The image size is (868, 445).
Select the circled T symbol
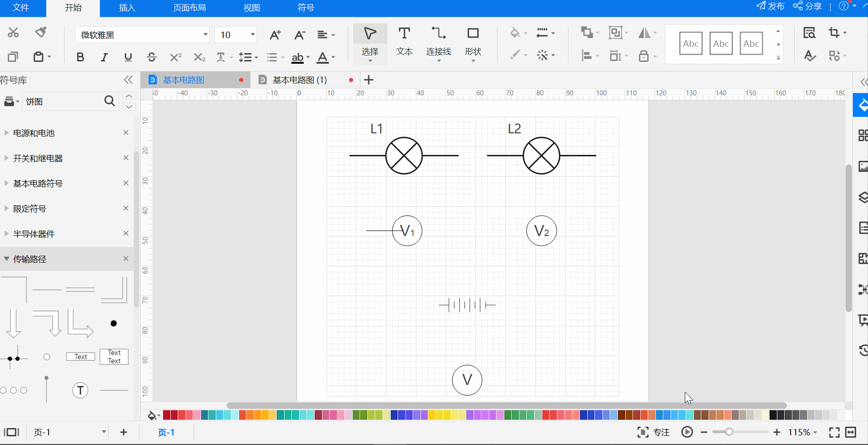click(80, 390)
